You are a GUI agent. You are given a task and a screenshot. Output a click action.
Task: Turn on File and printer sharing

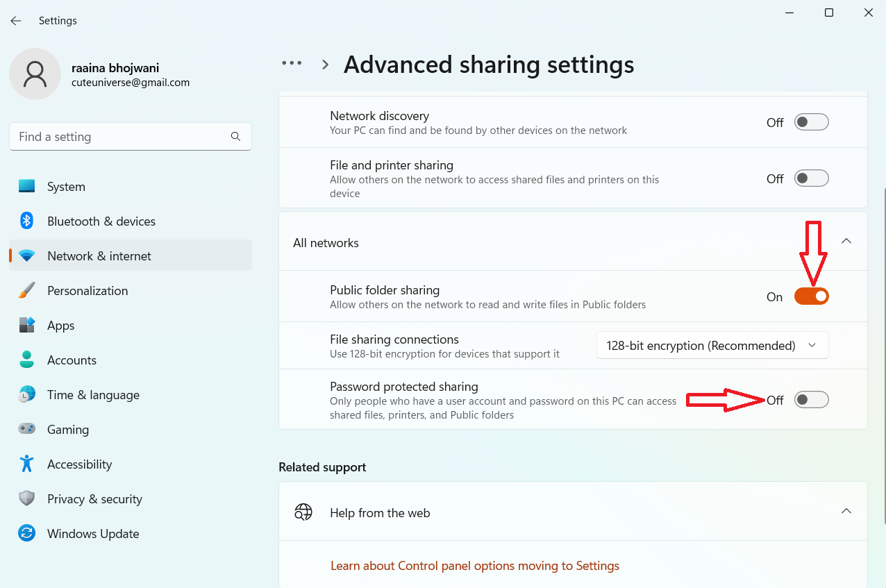[811, 178]
